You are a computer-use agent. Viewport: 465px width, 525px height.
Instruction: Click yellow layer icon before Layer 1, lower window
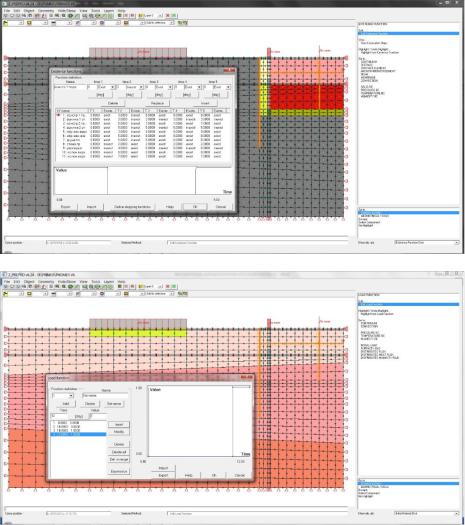[x=141, y=287]
